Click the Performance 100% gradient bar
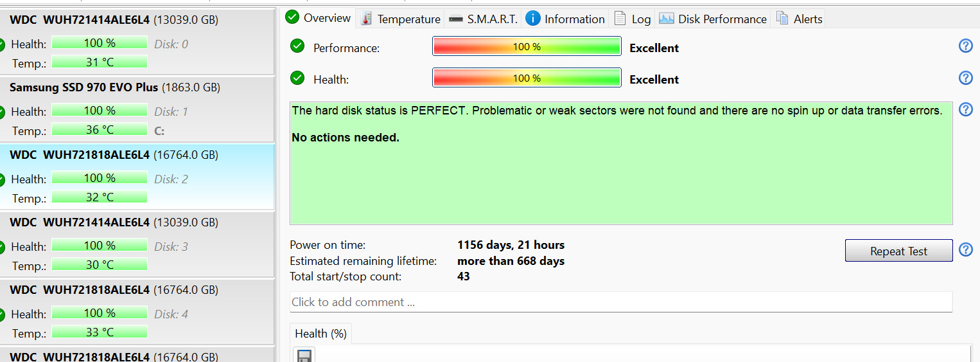Screen dimensions: 980x362 (x=527, y=47)
